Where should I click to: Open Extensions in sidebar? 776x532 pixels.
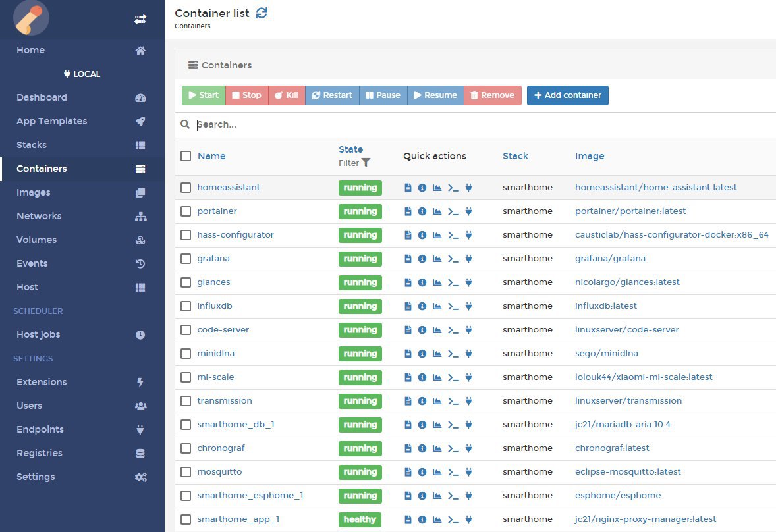pos(82,383)
